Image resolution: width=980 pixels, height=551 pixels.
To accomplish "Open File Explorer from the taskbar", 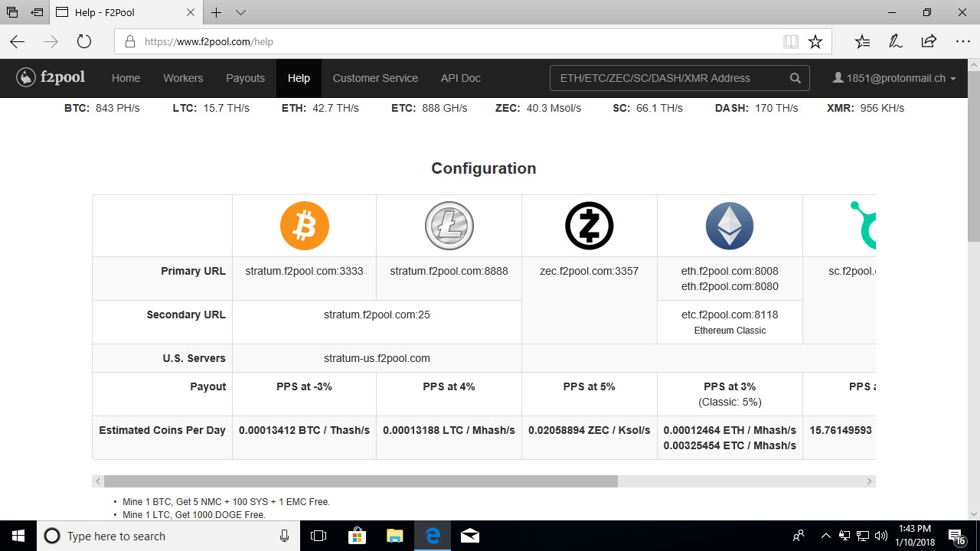I will (394, 536).
